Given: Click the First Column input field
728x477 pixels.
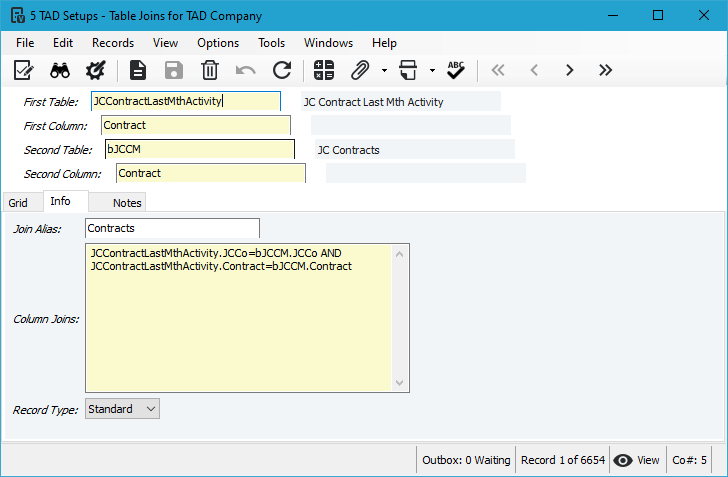Looking at the screenshot, I should (195, 125).
